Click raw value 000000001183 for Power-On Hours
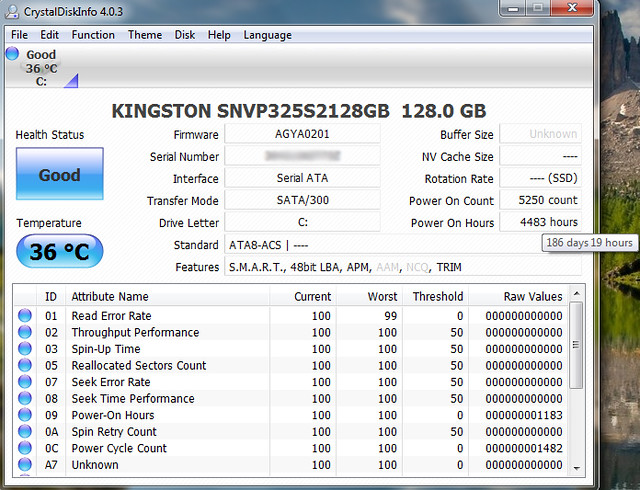The height and width of the screenshot is (490, 640). pos(524,415)
